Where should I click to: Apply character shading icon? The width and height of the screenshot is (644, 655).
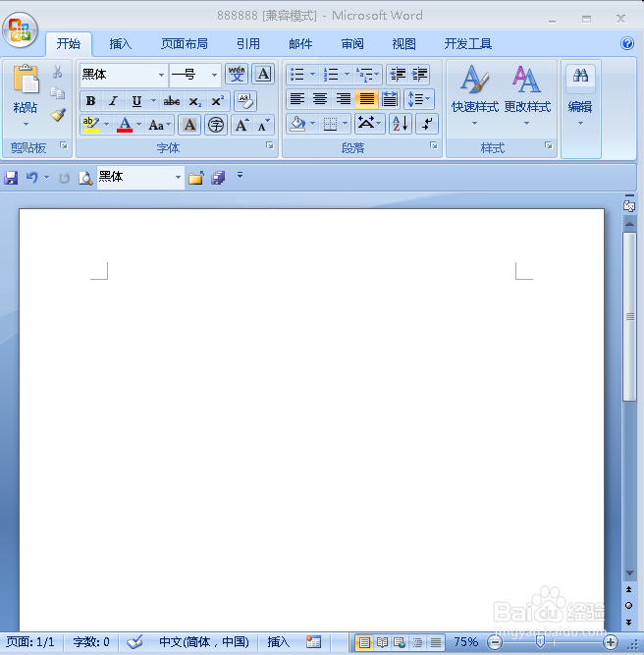coord(189,125)
